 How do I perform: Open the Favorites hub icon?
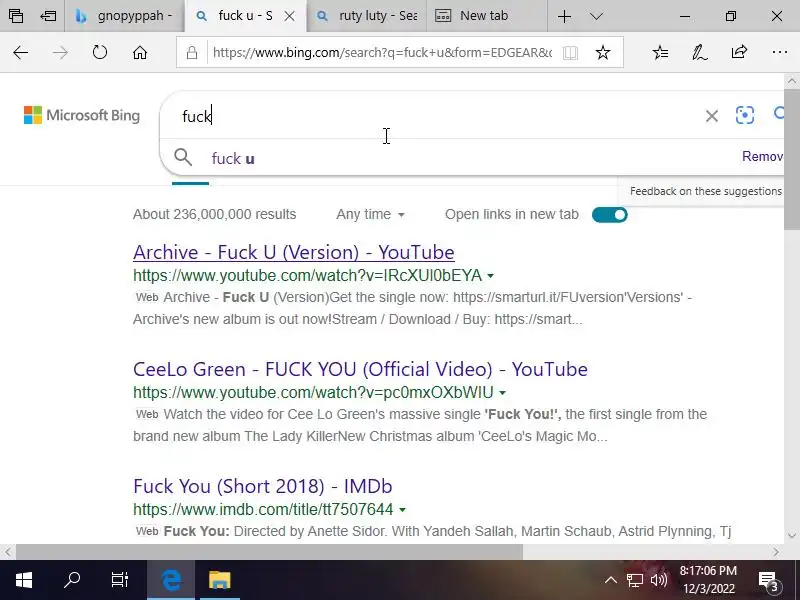(x=660, y=52)
